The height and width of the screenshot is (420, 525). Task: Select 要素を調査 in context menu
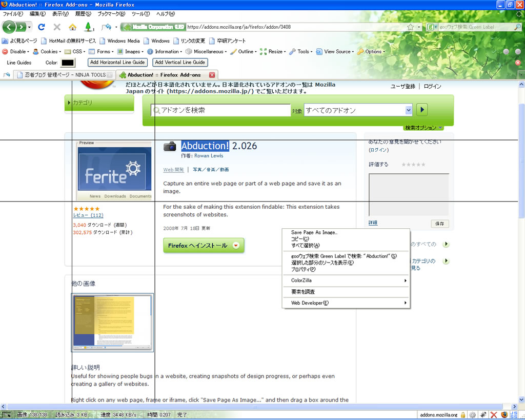click(346, 292)
